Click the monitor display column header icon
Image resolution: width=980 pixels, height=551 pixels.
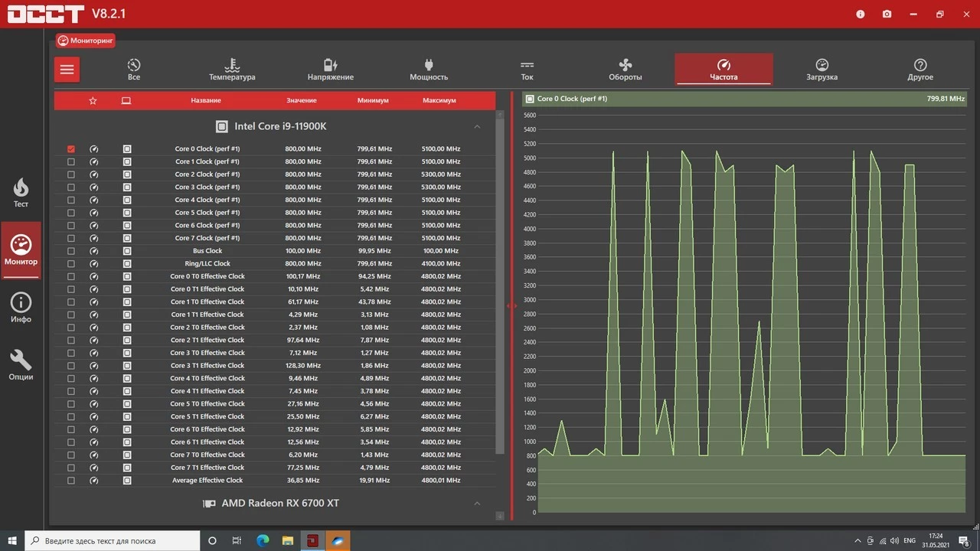coord(126,100)
